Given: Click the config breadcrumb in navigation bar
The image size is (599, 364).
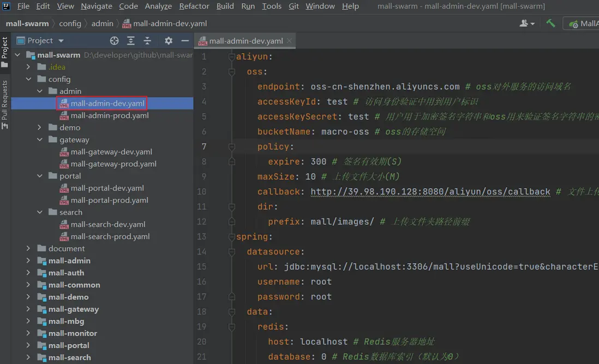Looking at the screenshot, I should pos(70,23).
